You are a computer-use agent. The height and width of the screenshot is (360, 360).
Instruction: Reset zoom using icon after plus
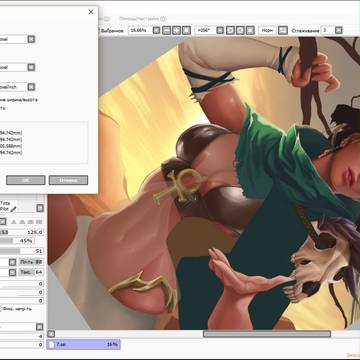tap(186, 30)
